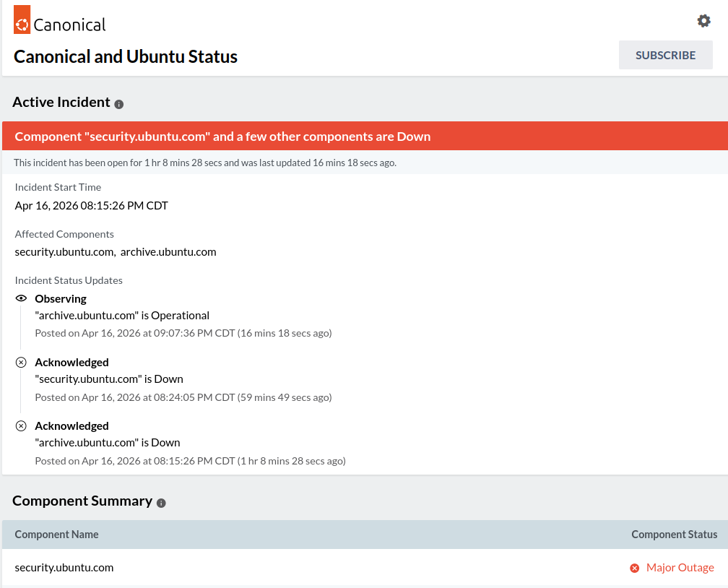The width and height of the screenshot is (728, 588).
Task: Click security.ubuntu.com row in Component Summary
Action: [x=365, y=568]
